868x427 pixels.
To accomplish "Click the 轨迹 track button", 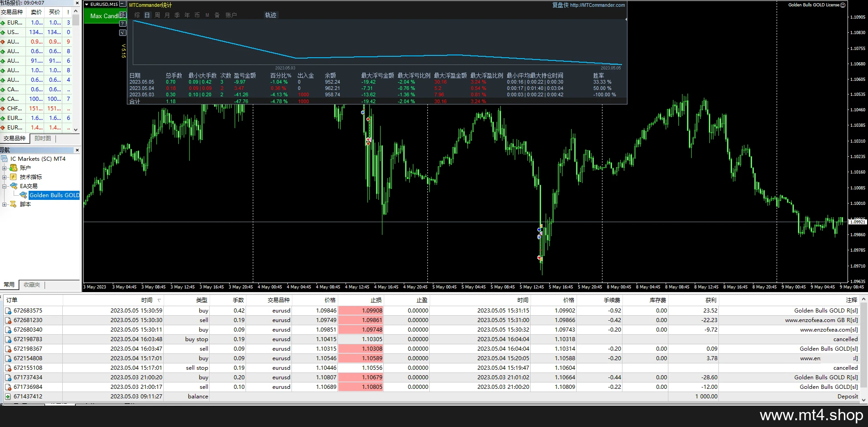I will (271, 15).
